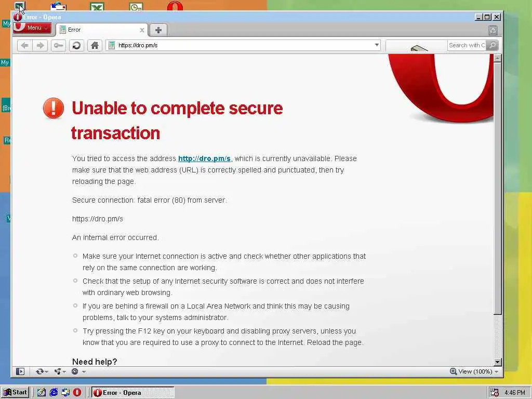
Task: Click the Windows Start button
Action: pyautogui.click(x=15, y=393)
